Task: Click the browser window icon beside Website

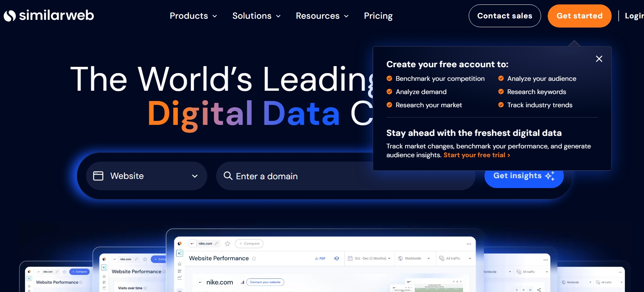Action: [98, 176]
